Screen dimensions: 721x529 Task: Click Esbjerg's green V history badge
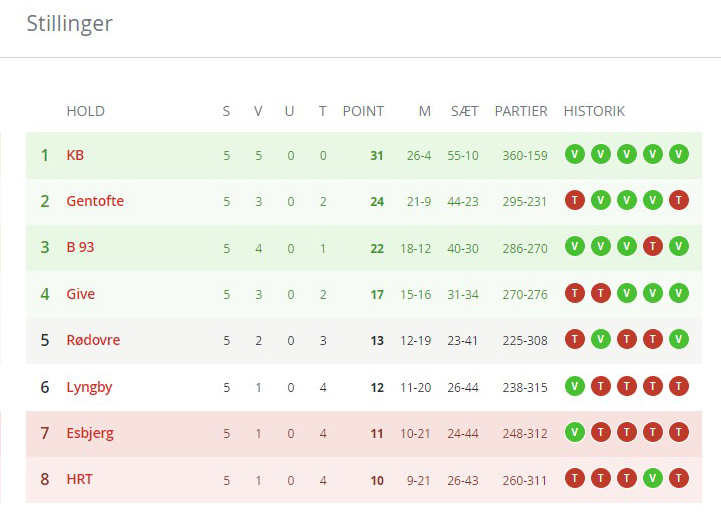(x=575, y=432)
